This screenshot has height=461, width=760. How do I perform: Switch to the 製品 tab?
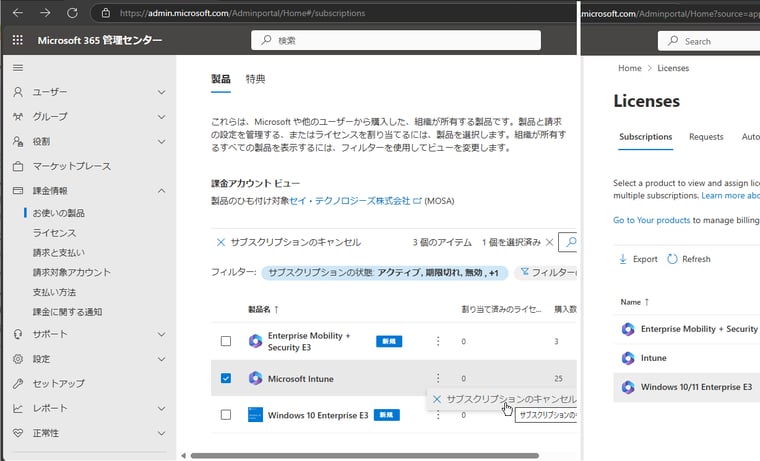coord(221,79)
